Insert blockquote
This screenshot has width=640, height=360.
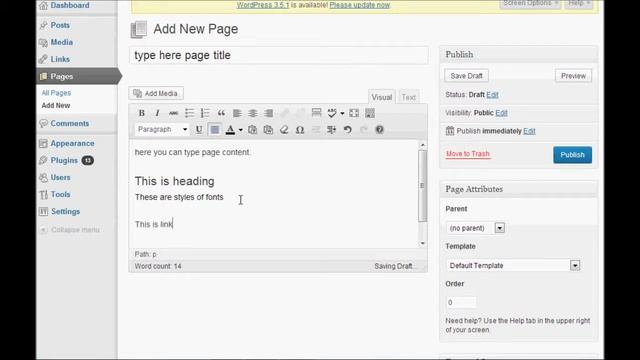pos(221,113)
